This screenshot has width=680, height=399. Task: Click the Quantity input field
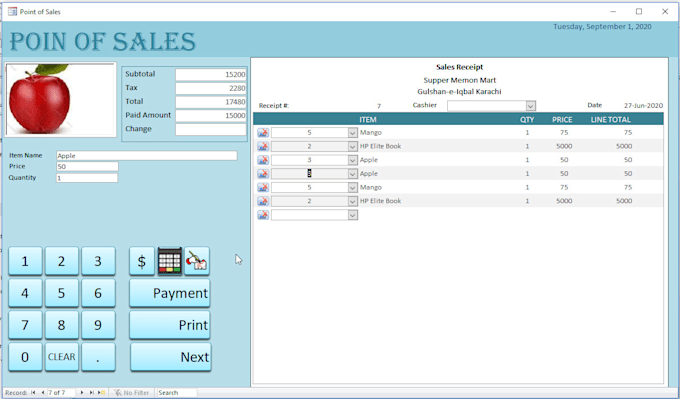coord(87,178)
